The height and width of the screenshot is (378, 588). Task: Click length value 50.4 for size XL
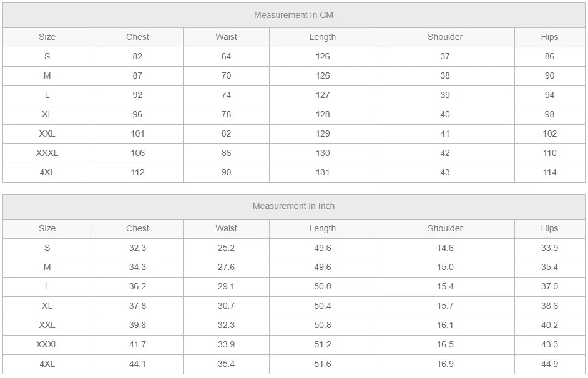[322, 306]
